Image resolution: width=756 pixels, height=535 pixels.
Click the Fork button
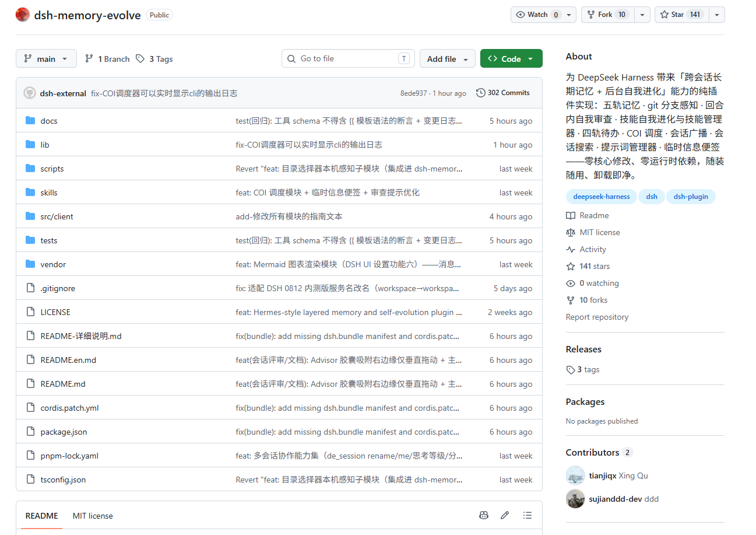pyautogui.click(x=607, y=15)
